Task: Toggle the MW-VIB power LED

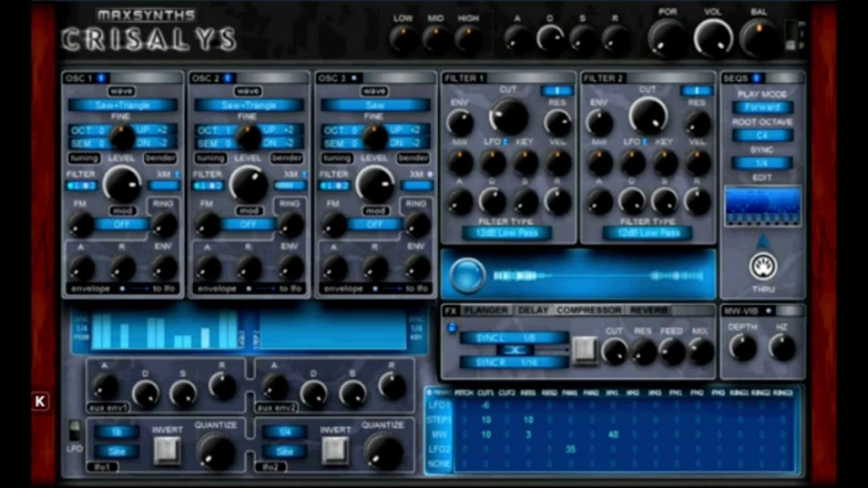Action: point(768,311)
